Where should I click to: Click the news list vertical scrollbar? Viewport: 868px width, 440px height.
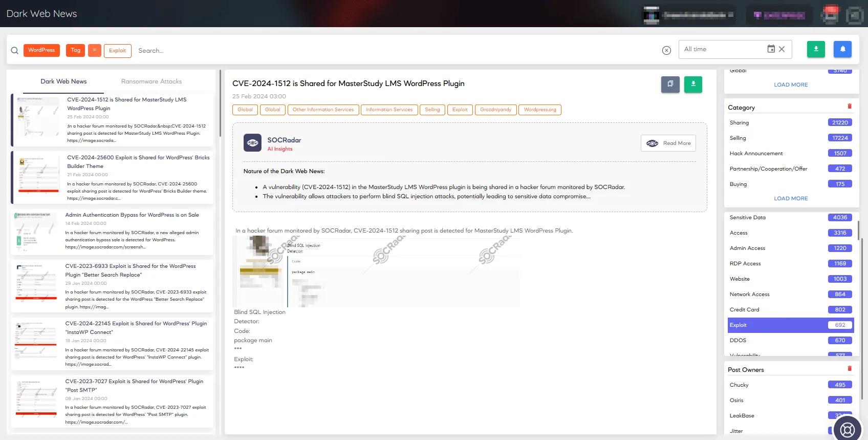(220, 103)
